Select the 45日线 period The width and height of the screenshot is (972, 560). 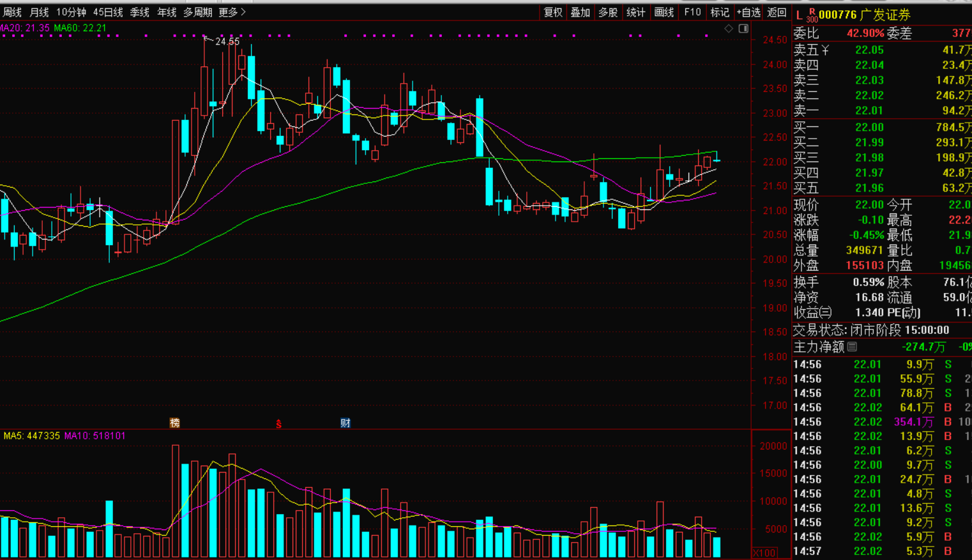tap(108, 12)
